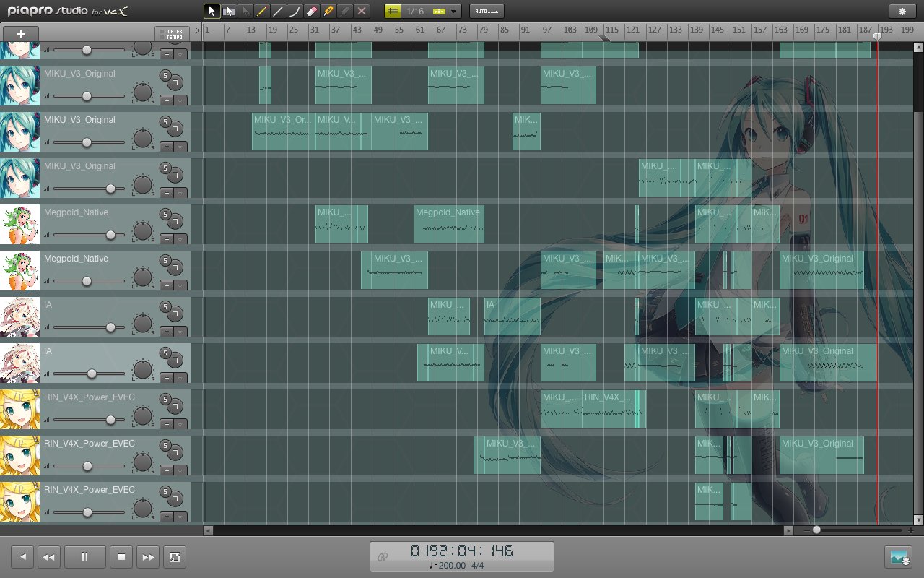Select the range selection tool
Viewport: 924px width, 578px height.
pos(229,11)
